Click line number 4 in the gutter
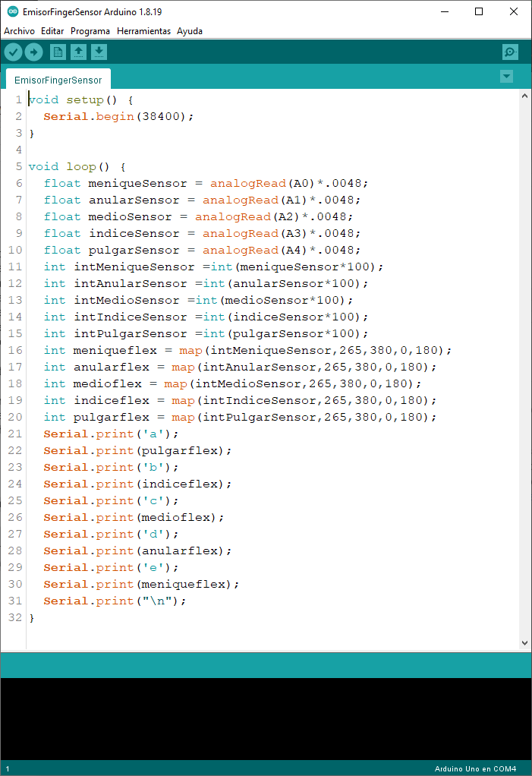 (x=19, y=150)
